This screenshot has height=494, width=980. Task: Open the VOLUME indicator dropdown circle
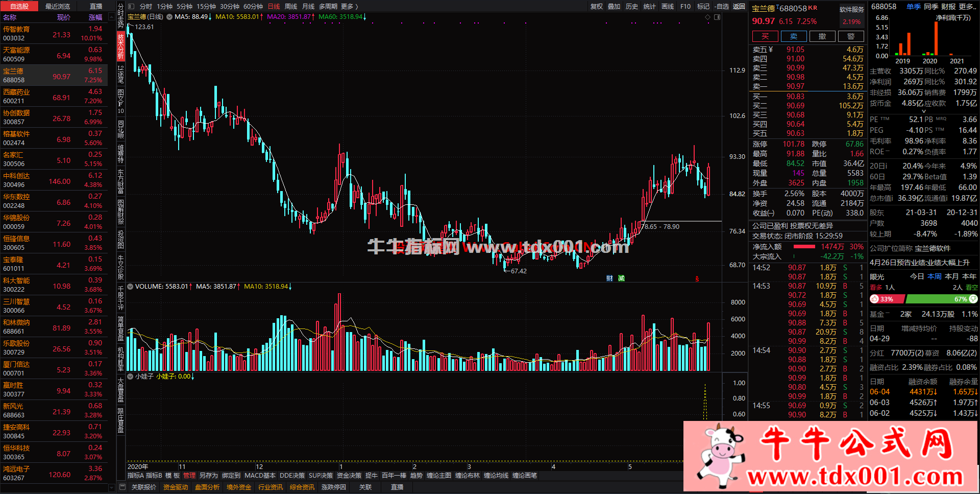click(130, 287)
